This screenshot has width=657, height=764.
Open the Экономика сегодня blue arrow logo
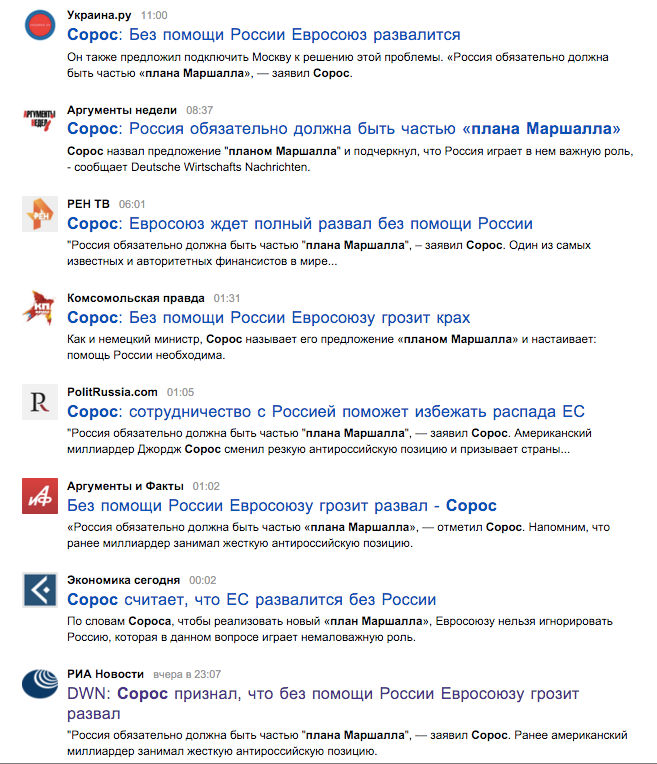click(40, 590)
